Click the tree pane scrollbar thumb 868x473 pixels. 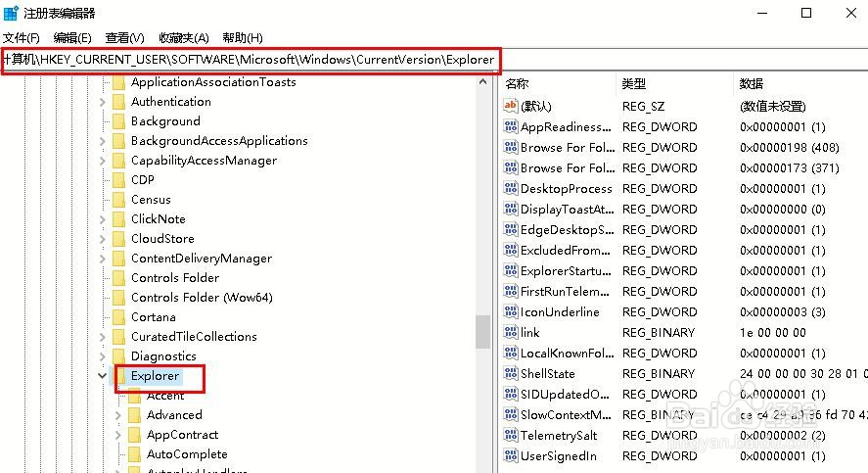(482, 332)
